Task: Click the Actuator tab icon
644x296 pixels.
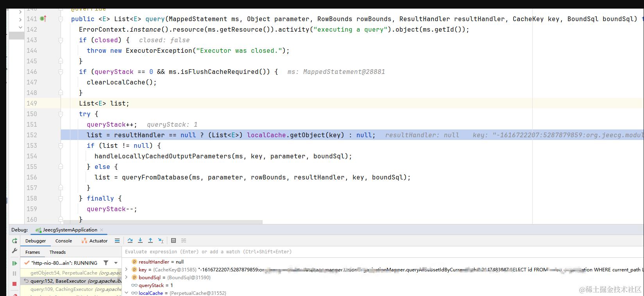Action: (x=84, y=241)
